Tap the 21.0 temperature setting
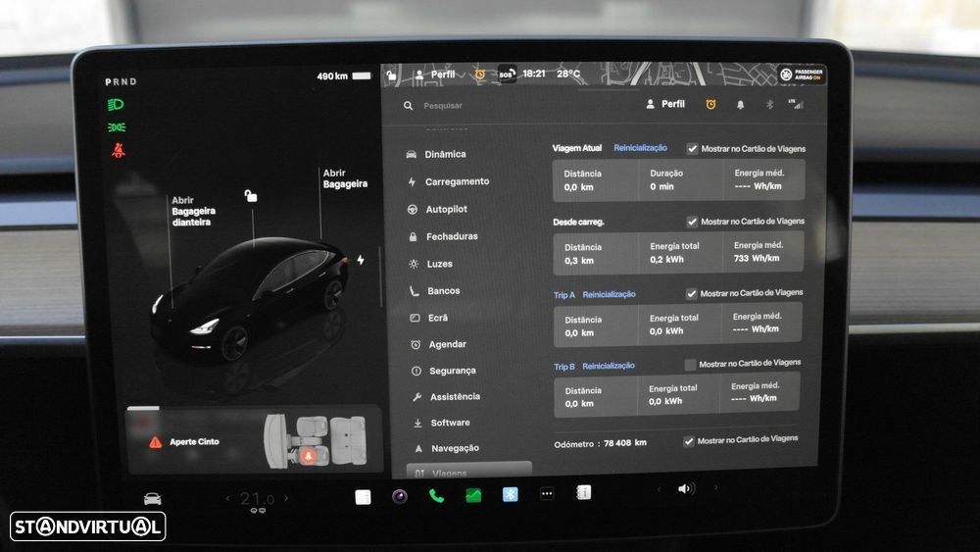Screen dimensions: 980x552 click(257, 499)
